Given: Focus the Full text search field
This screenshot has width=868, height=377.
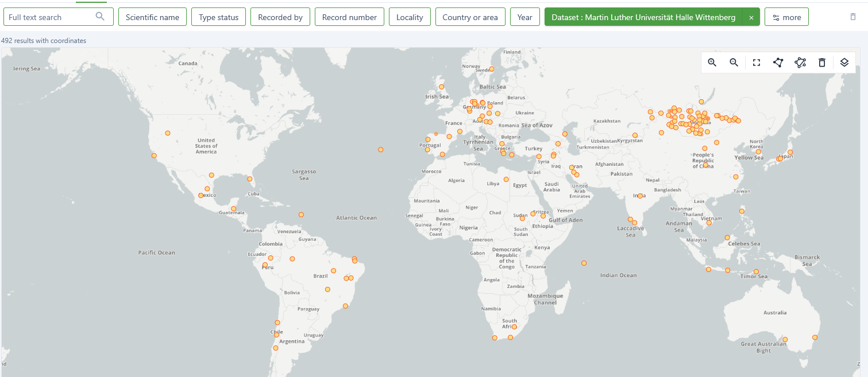Looking at the screenshot, I should coord(49,17).
